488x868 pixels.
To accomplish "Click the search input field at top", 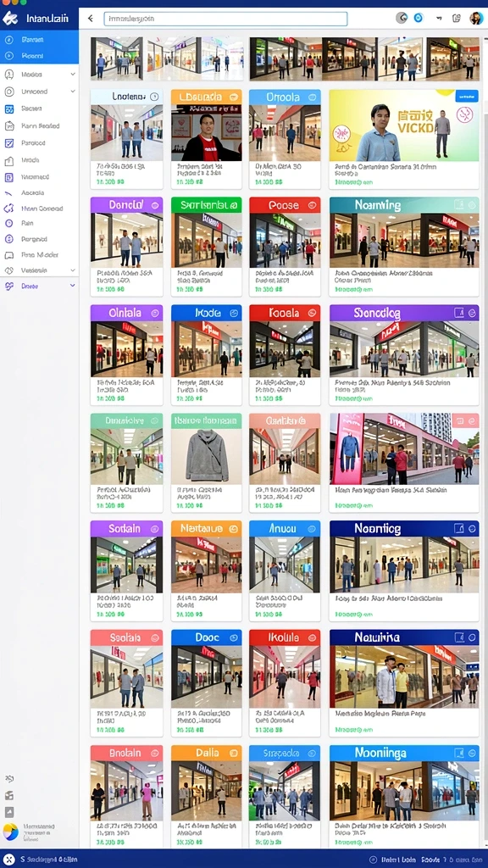I will (225, 19).
